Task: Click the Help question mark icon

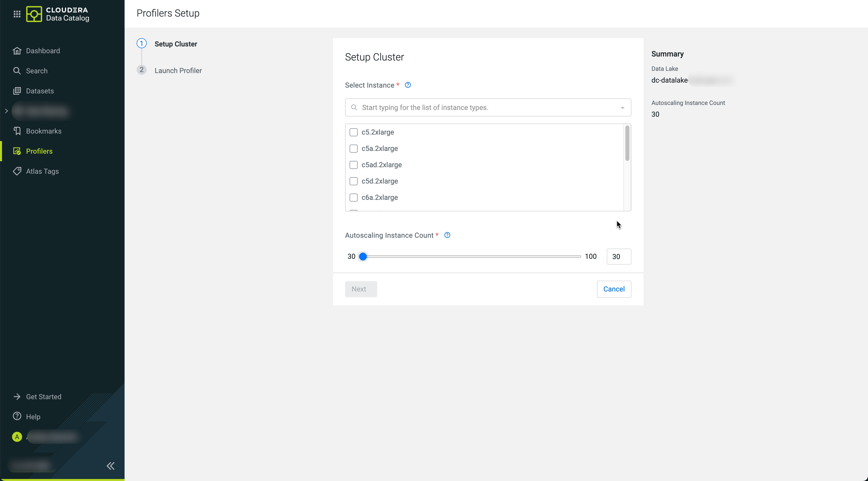Action: (x=17, y=416)
